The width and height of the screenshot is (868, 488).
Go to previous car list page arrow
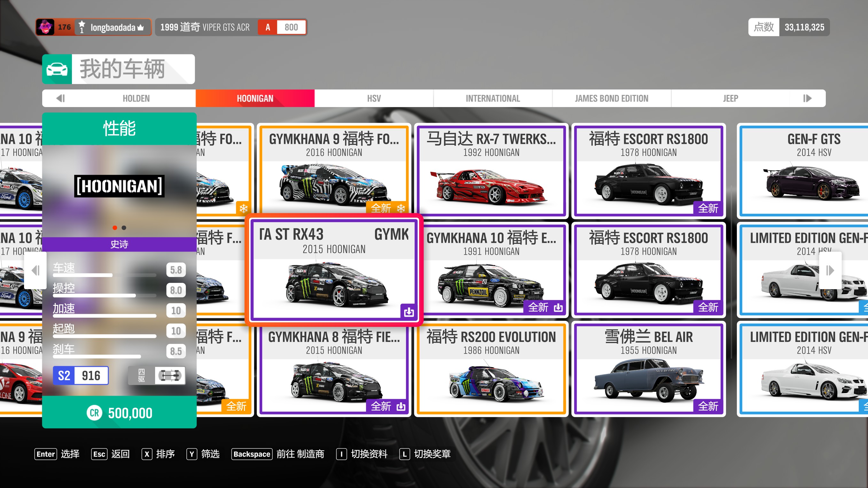(x=35, y=270)
